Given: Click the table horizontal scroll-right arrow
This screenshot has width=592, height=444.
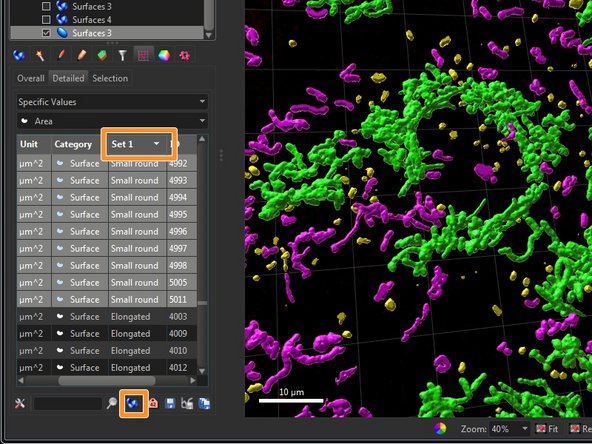Looking at the screenshot, I should tap(193, 380).
